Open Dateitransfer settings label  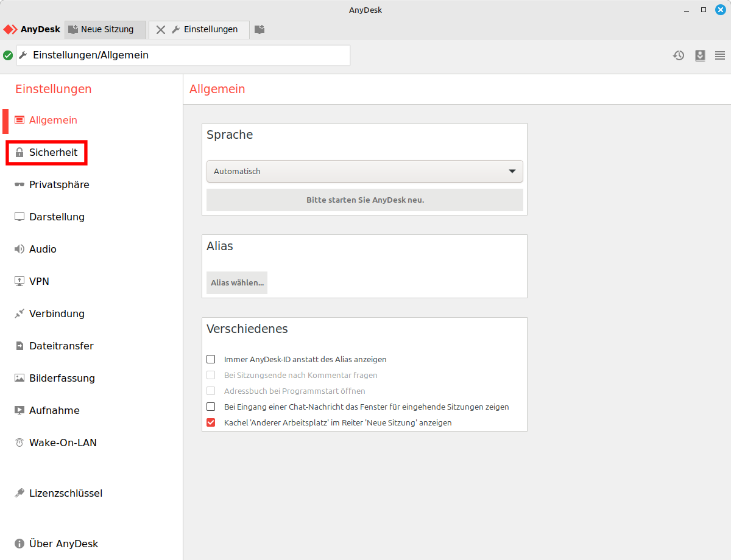[x=62, y=346]
